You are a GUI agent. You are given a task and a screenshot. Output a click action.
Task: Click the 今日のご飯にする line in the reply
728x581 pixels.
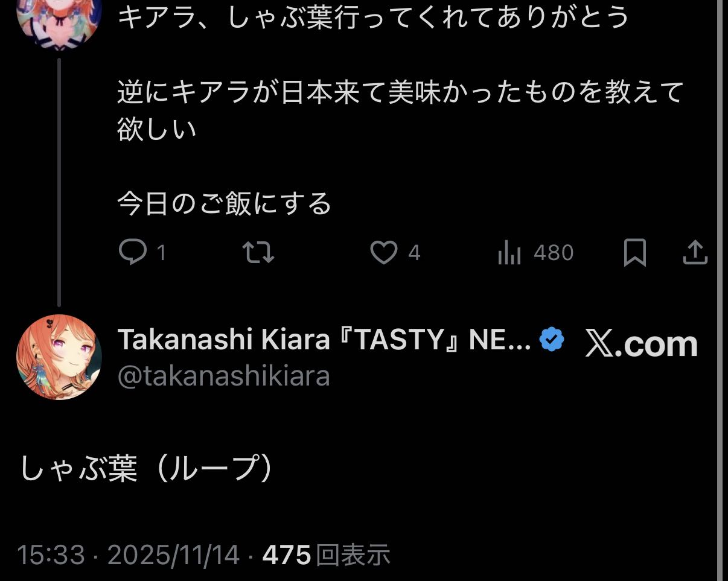pyautogui.click(x=224, y=204)
